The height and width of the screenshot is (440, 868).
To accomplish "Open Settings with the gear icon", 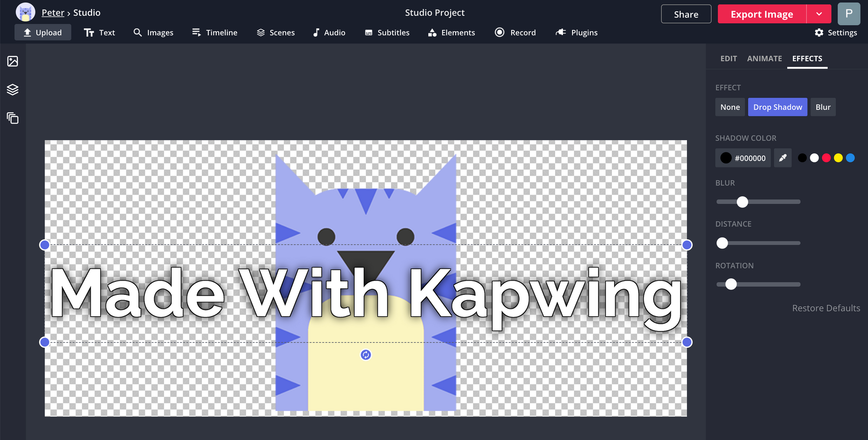I will (835, 33).
